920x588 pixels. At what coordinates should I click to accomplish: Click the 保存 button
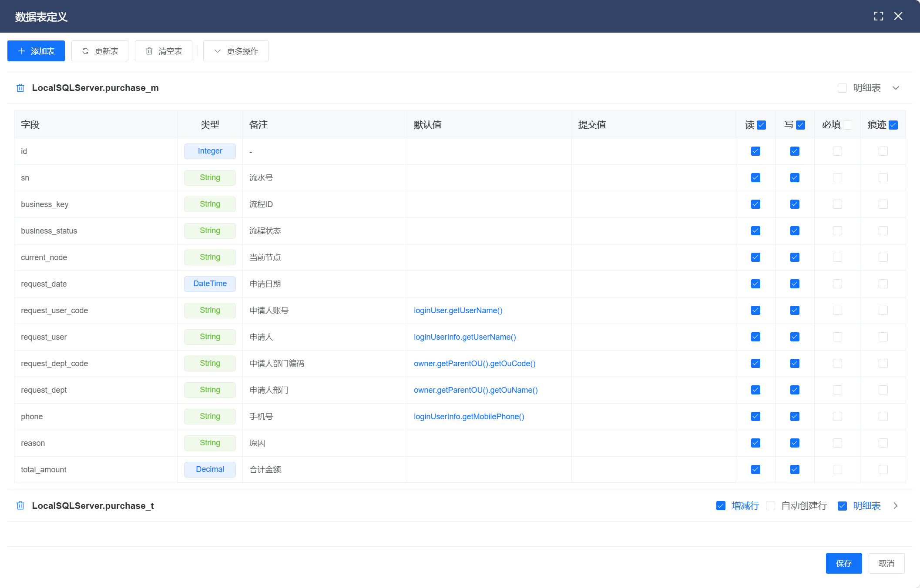point(843,564)
